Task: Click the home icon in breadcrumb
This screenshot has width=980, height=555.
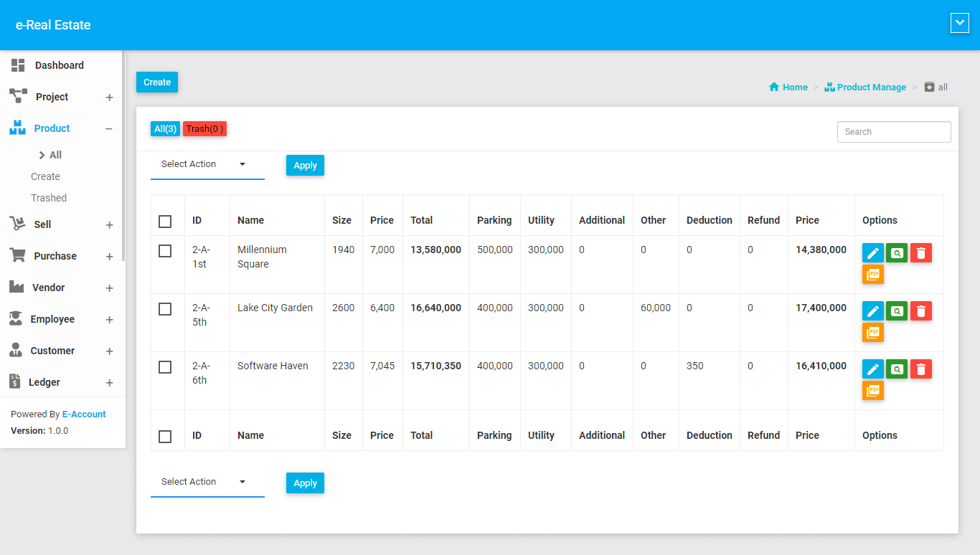Action: coord(774,87)
